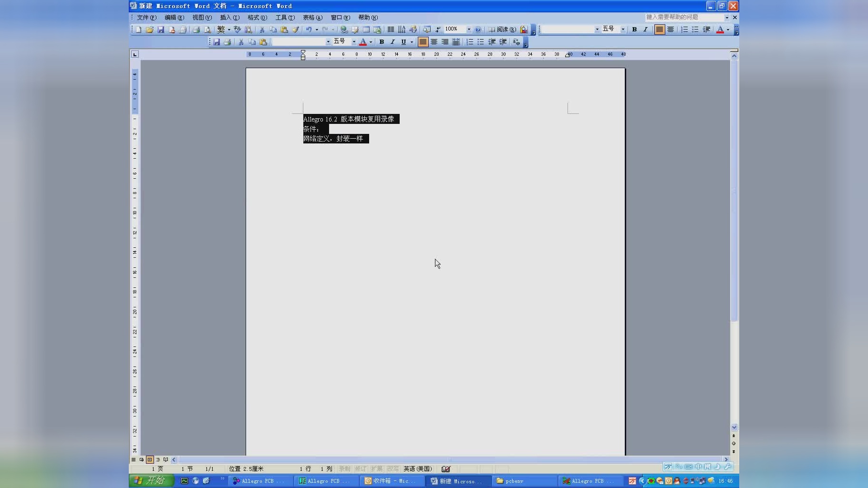Click the 键入需要帮助的问题 help field
The image size is (868, 488).
[x=684, y=17]
